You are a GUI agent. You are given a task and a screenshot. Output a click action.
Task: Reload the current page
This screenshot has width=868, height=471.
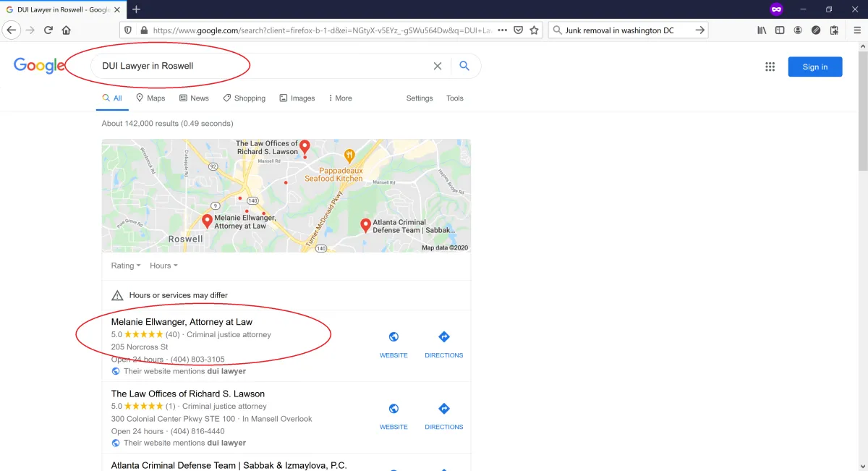click(48, 30)
